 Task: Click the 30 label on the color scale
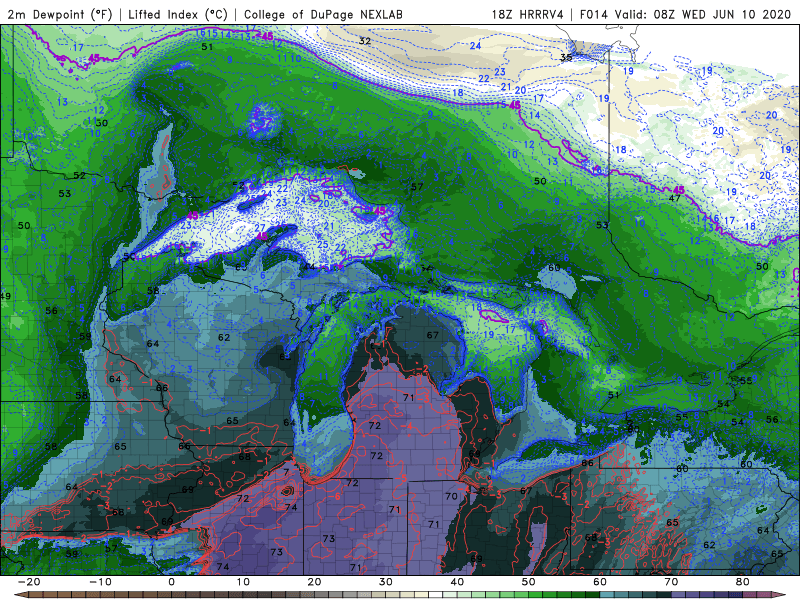click(x=386, y=582)
